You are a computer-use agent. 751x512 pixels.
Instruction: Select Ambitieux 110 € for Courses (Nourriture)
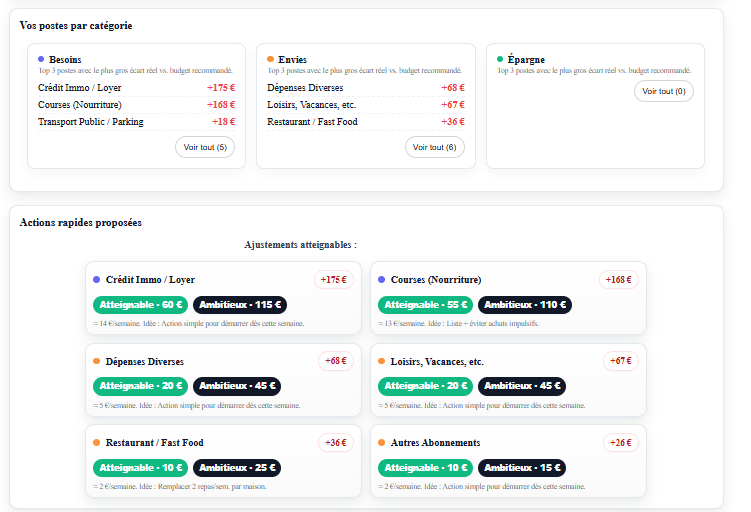(522, 305)
